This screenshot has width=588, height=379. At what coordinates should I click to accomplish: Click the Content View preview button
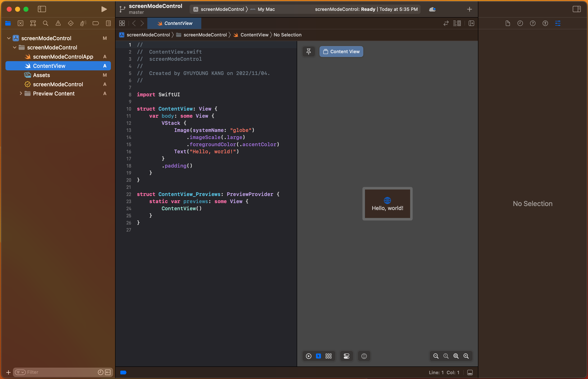tap(341, 52)
